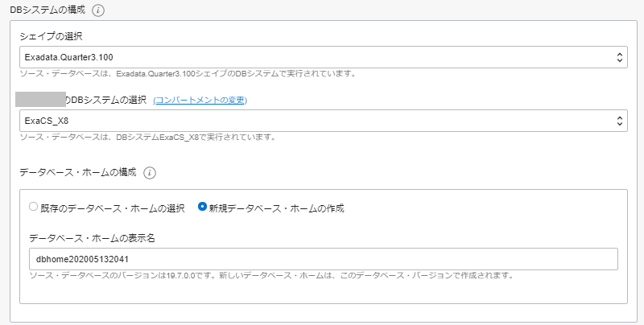Click the up-down arrow on ExaCS_X8 selector

point(619,121)
